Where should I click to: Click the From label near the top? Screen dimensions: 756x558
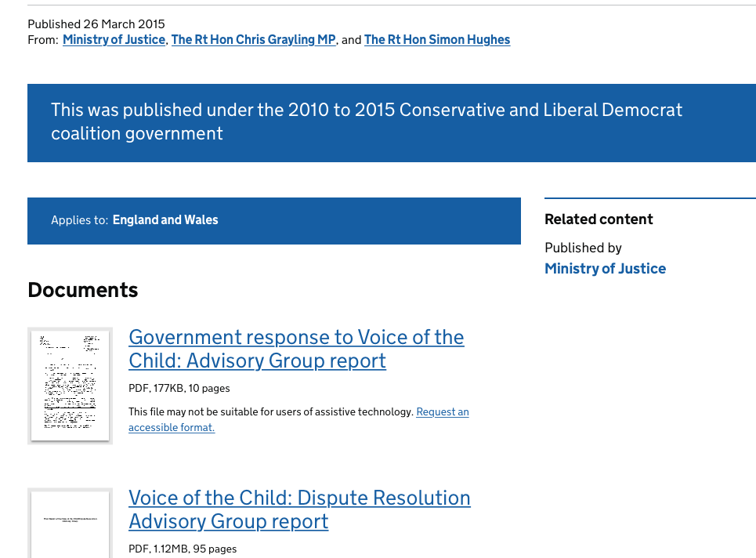pos(42,40)
